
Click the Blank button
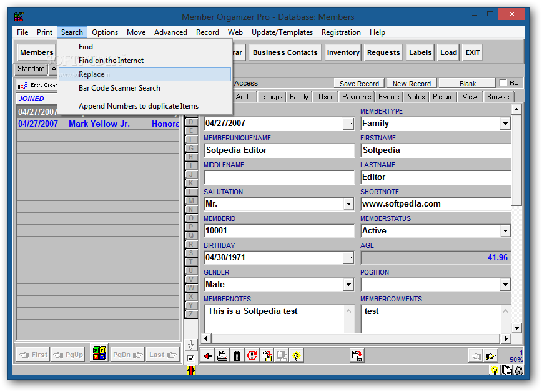(467, 84)
